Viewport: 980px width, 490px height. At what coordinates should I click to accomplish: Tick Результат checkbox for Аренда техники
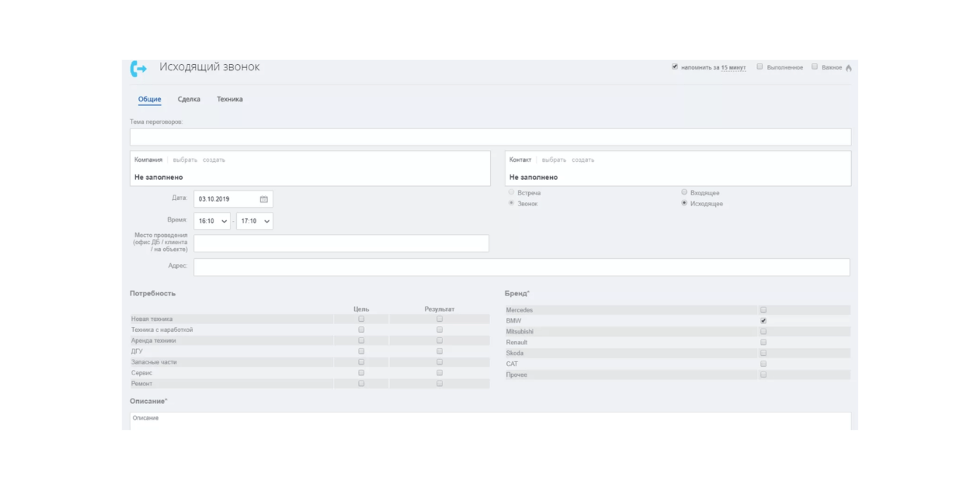pos(440,340)
